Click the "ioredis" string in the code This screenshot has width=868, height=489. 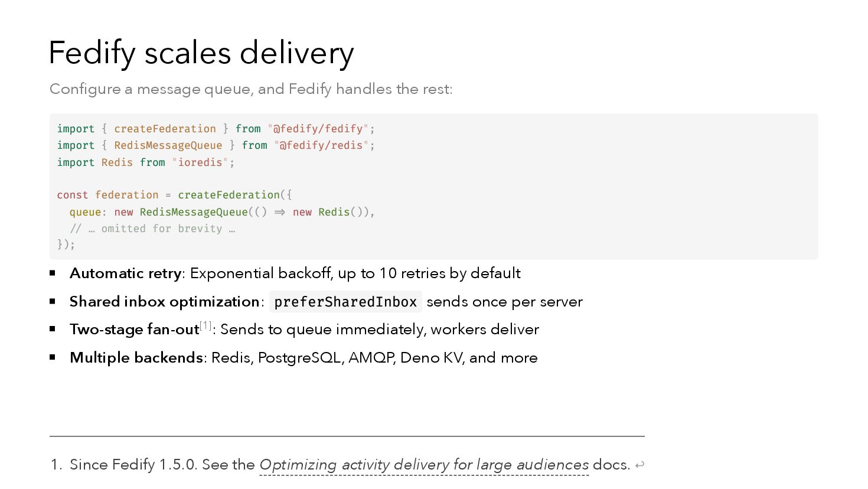point(200,162)
